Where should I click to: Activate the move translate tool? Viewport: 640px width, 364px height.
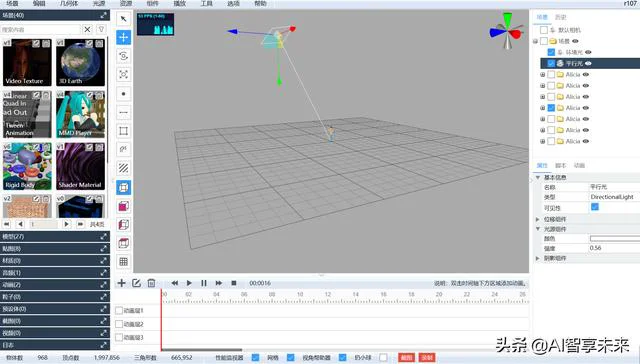click(x=123, y=37)
